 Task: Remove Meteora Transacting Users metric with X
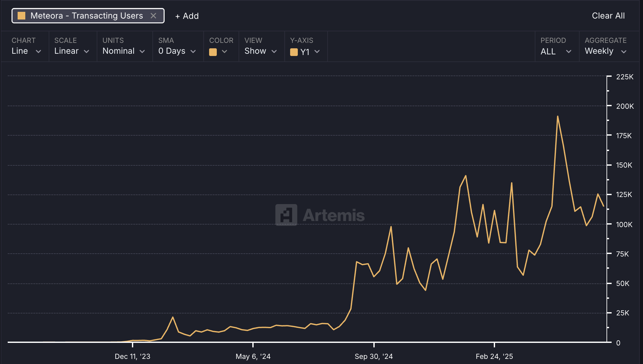pyautogui.click(x=153, y=16)
